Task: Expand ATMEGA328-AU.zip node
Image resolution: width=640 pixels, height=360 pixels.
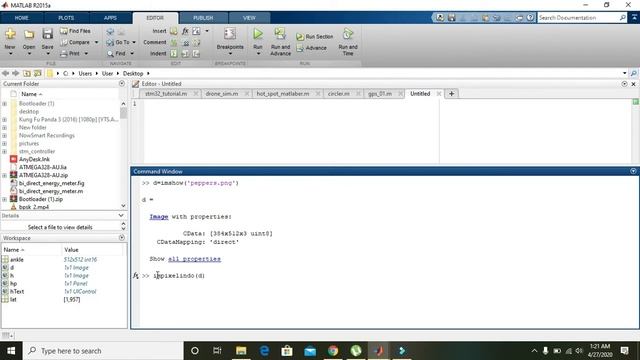Action: click(x=4, y=175)
